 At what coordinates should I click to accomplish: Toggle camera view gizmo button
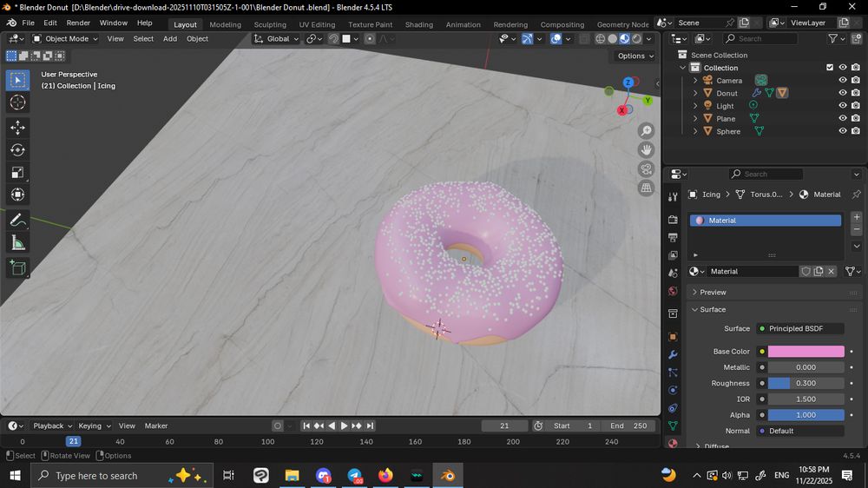point(646,168)
